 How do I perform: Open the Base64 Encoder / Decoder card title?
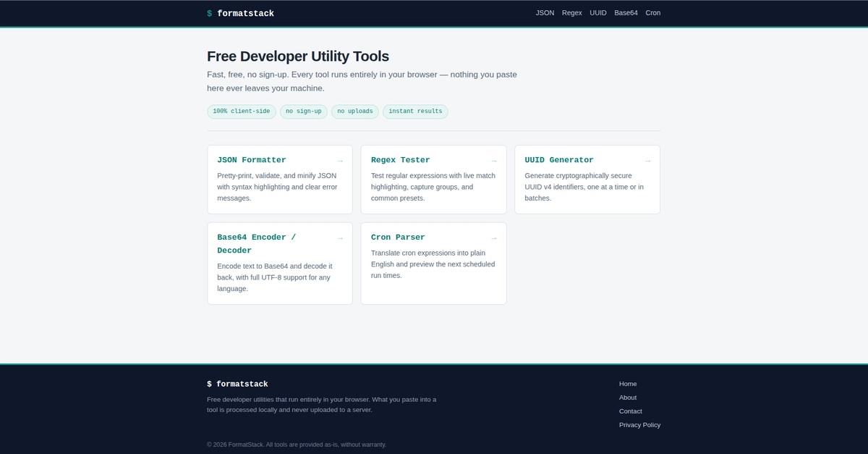coord(257,244)
